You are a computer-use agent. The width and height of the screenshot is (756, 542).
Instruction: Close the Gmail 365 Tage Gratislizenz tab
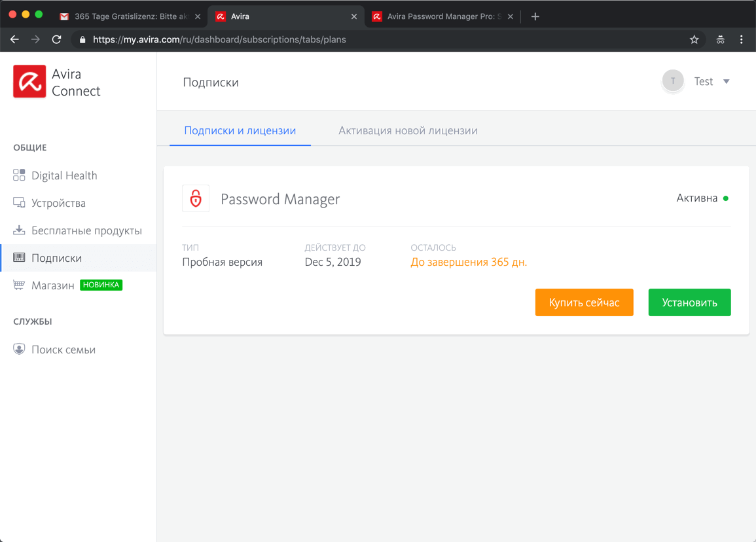[x=198, y=16]
